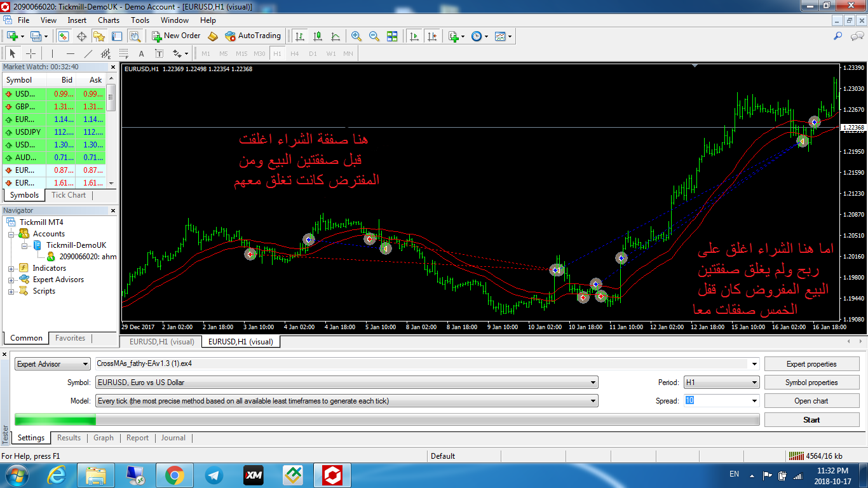868x488 pixels.
Task: Draw a vertical line tool
Action: [x=52, y=53]
